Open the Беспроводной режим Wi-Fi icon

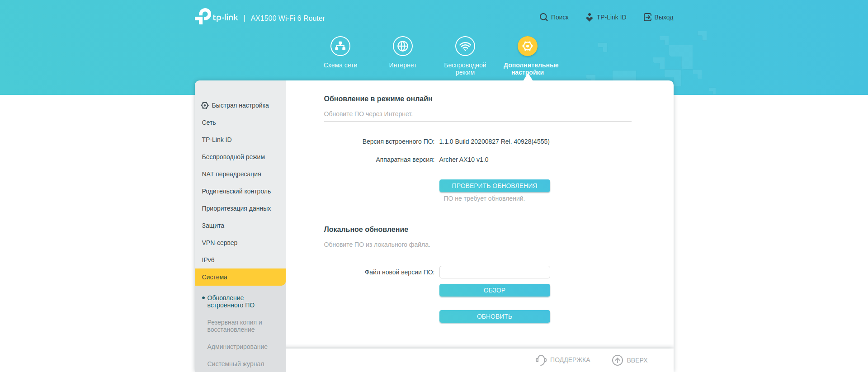(x=465, y=46)
